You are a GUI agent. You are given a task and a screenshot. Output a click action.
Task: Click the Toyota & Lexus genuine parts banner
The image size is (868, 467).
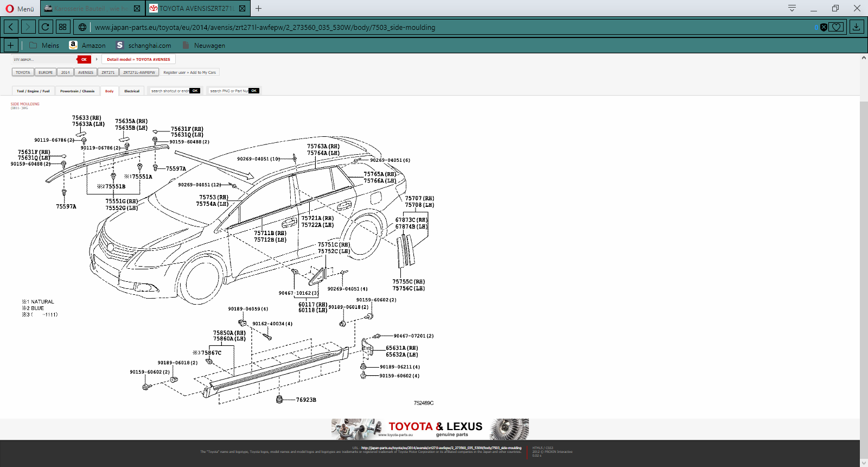430,429
